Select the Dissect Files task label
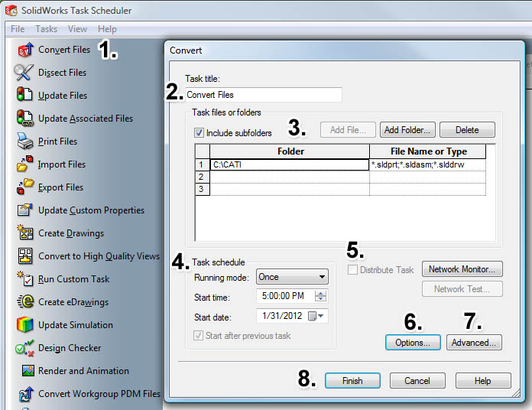 pos(62,73)
